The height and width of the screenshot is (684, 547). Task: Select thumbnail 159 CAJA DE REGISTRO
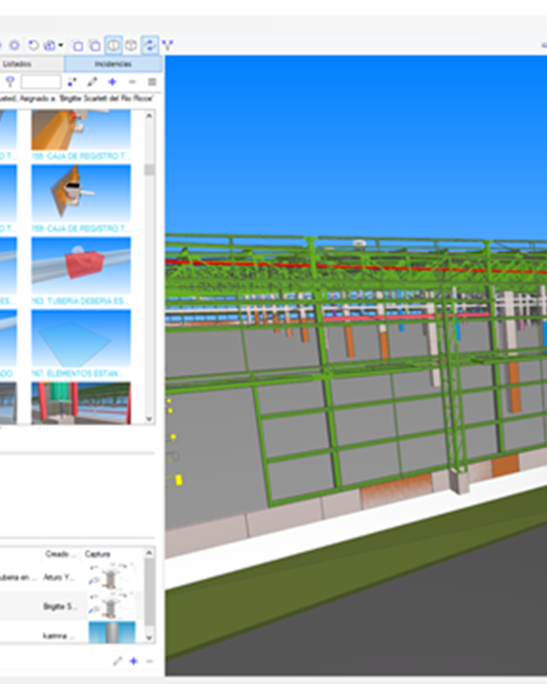(81, 198)
